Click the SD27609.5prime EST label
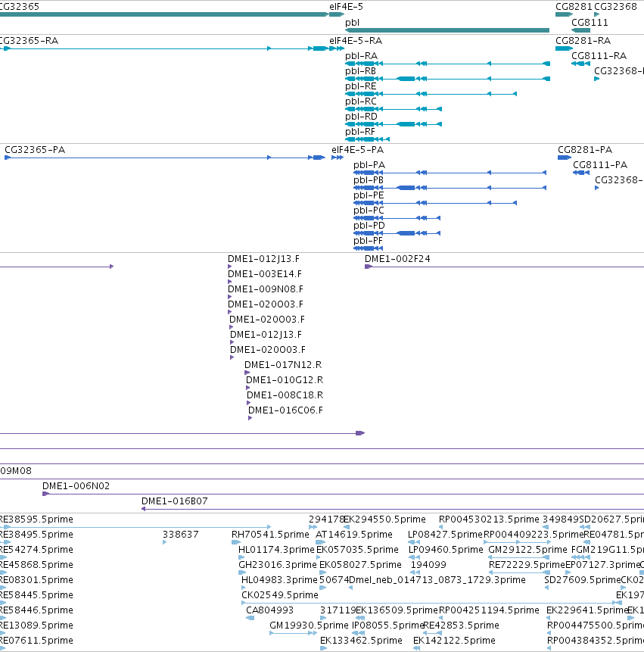This screenshot has height=652, width=644. 583,579
